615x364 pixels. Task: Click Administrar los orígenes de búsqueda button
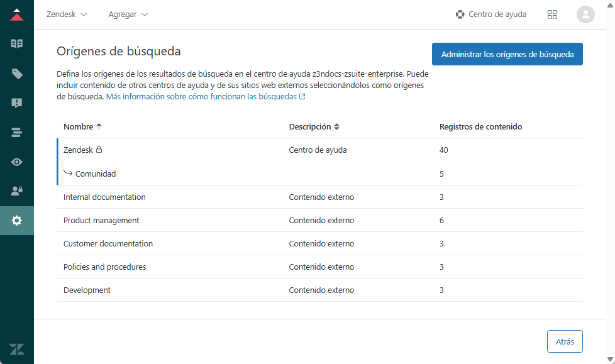[507, 55]
